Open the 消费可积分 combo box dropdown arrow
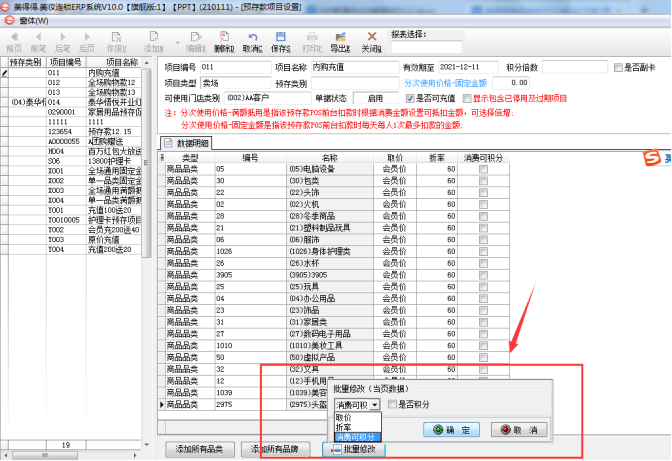This screenshot has width=672, height=461. pyautogui.click(x=375, y=404)
